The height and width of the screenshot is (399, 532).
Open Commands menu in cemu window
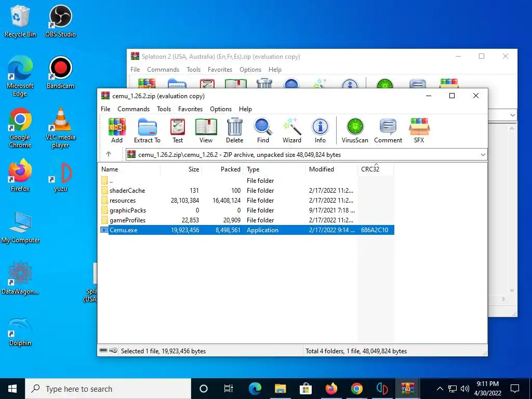(134, 109)
